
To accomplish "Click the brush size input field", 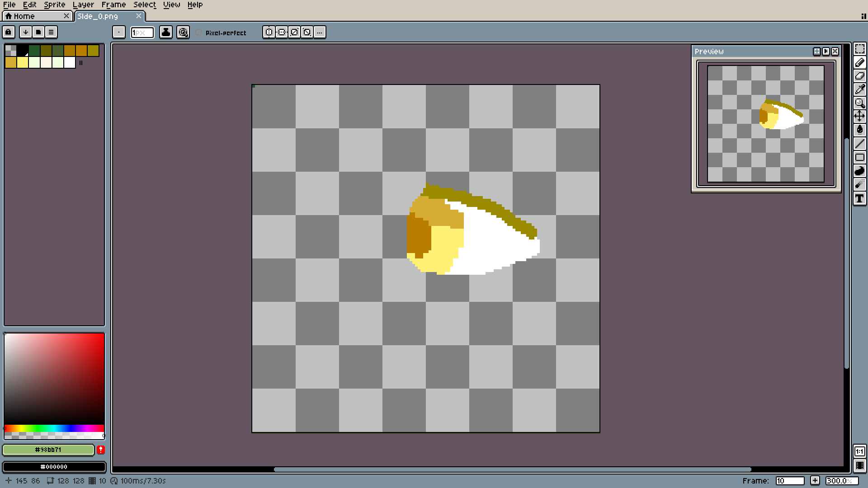I will coord(142,33).
